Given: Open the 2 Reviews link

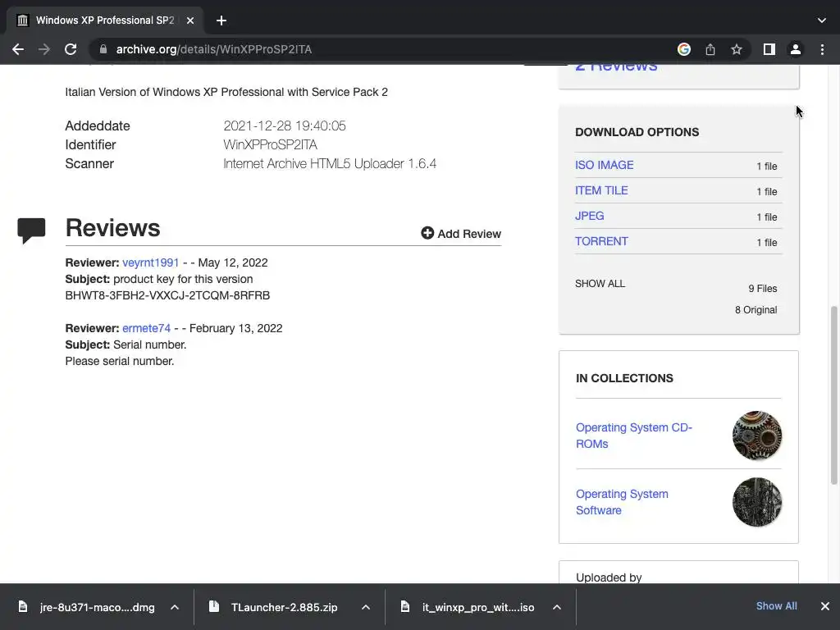Looking at the screenshot, I should click(616, 68).
